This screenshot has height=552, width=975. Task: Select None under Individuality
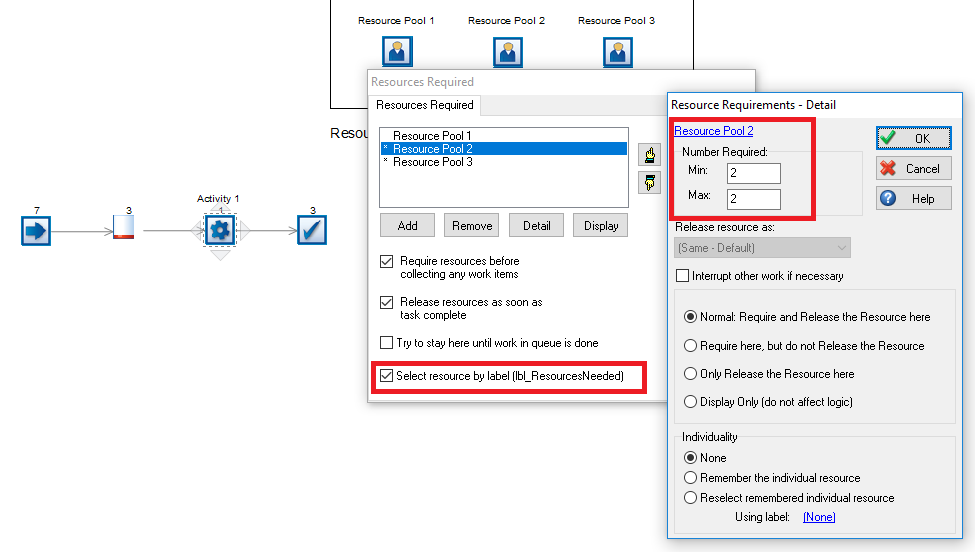(690, 458)
